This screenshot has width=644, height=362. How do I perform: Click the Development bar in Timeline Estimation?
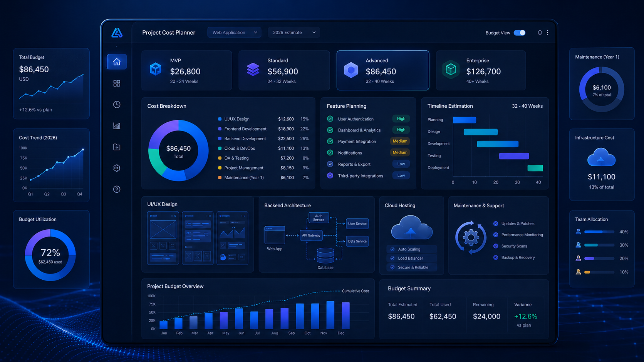pos(498,144)
